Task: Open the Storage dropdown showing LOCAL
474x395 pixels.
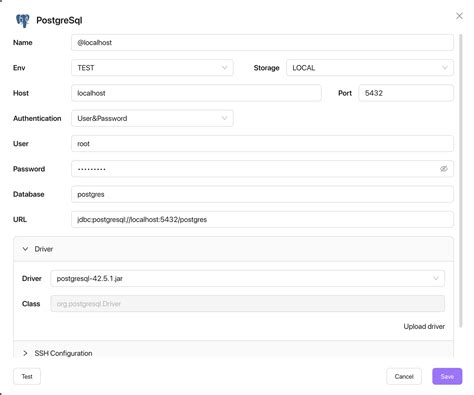Action: point(370,68)
